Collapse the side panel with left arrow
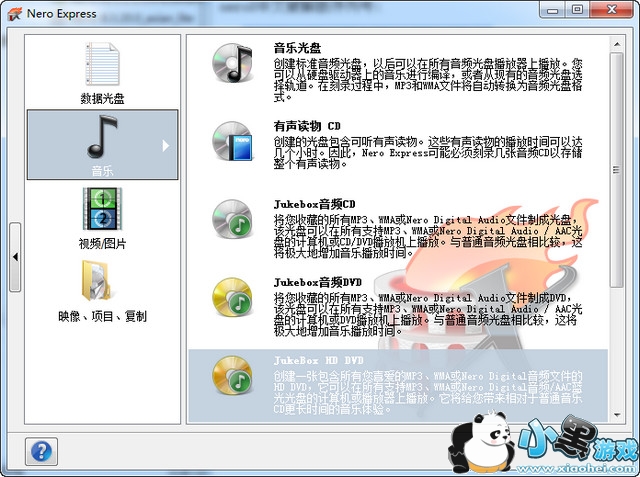Screen dimensions: 640x477 pyautogui.click(x=15, y=257)
